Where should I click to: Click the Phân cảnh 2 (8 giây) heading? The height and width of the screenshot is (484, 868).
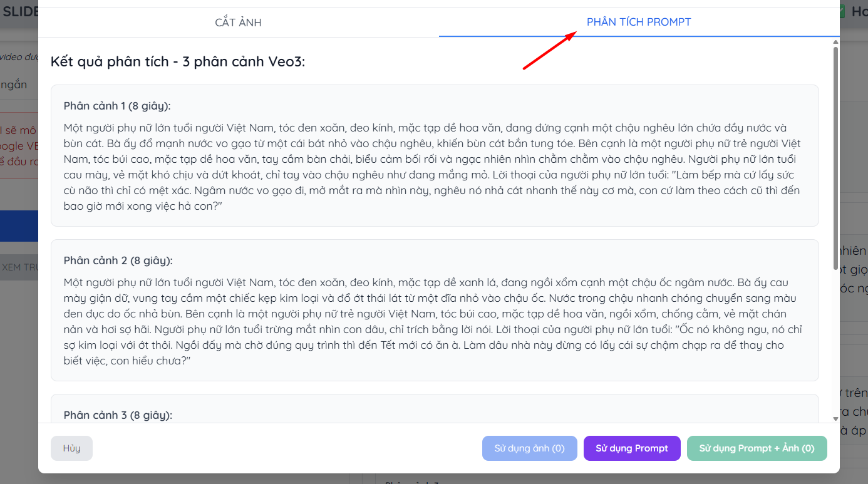coord(118,260)
